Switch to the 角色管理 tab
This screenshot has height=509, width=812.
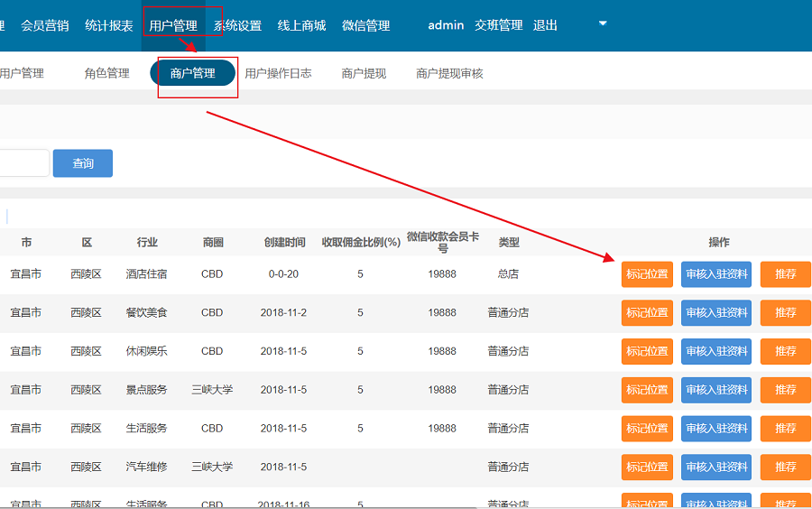[106, 73]
